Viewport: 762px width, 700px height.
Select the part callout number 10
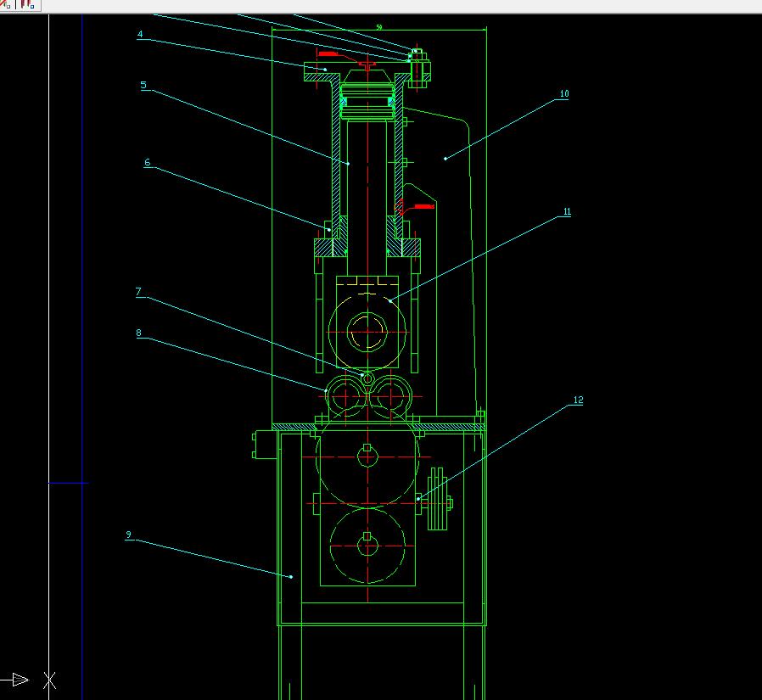tap(564, 93)
